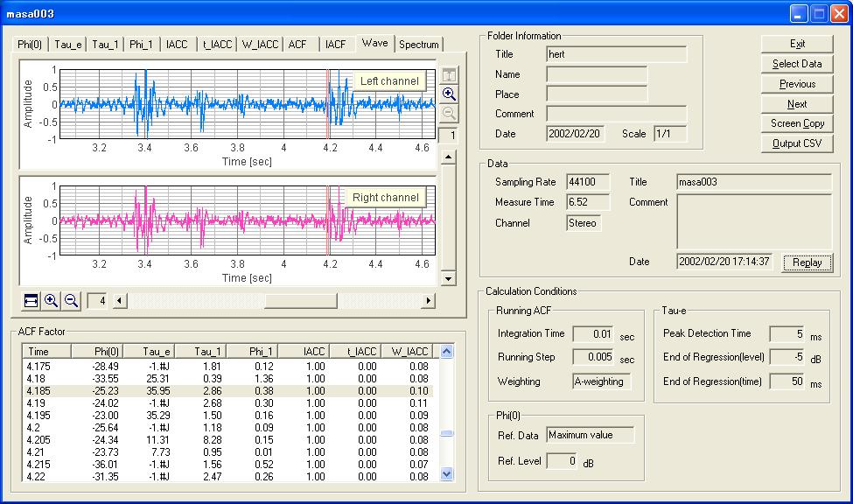Switch to the Spectrum tab
The image size is (853, 504).
[418, 45]
